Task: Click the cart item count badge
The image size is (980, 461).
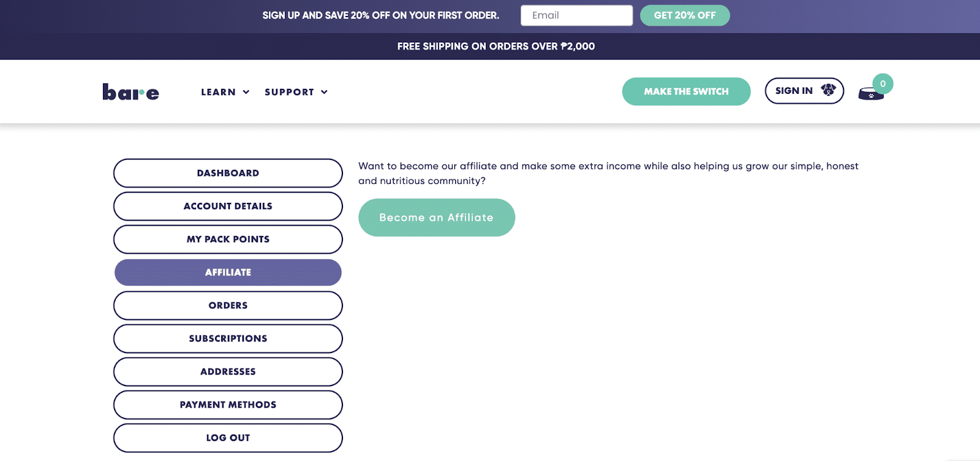Action: pos(883,84)
